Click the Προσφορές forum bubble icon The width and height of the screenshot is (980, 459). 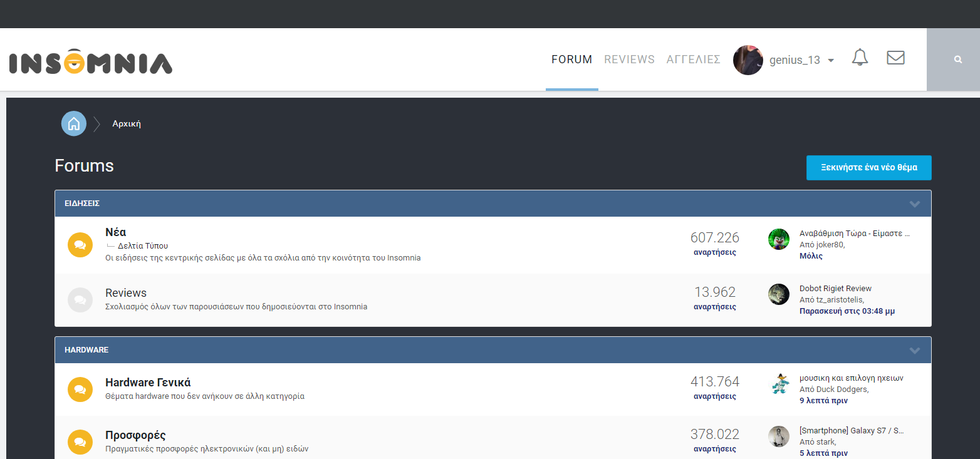pos(80,441)
